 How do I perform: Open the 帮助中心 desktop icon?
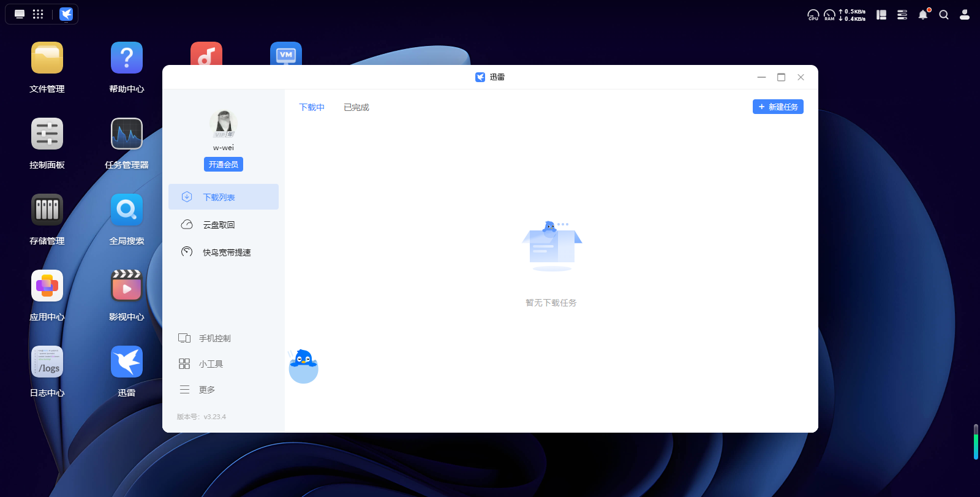point(127,58)
